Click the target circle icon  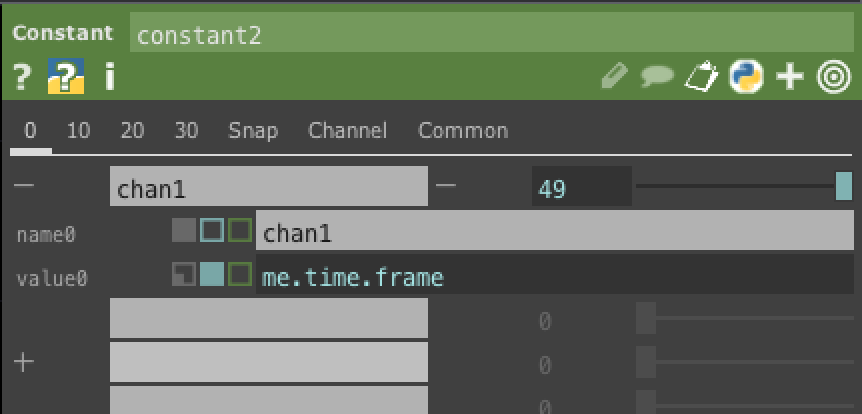pos(834,77)
